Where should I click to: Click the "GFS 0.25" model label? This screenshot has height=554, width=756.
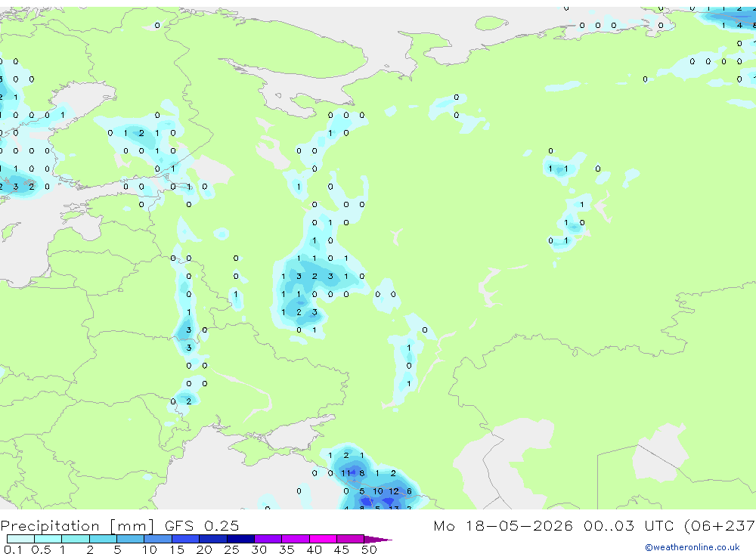(202, 525)
